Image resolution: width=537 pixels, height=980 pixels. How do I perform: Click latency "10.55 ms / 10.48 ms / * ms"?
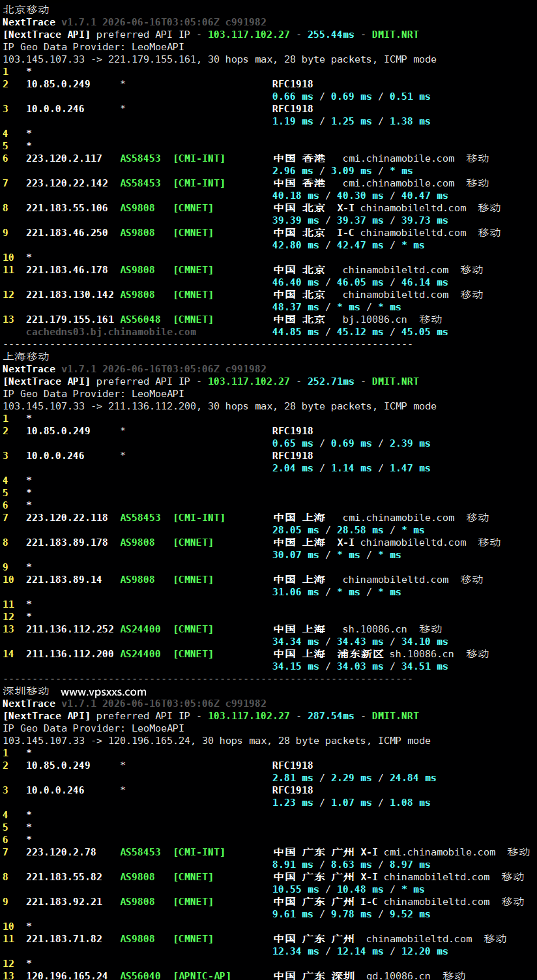pos(349,889)
